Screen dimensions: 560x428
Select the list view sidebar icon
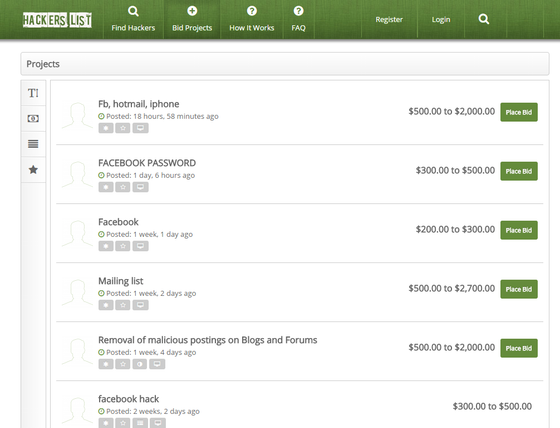coord(33,144)
